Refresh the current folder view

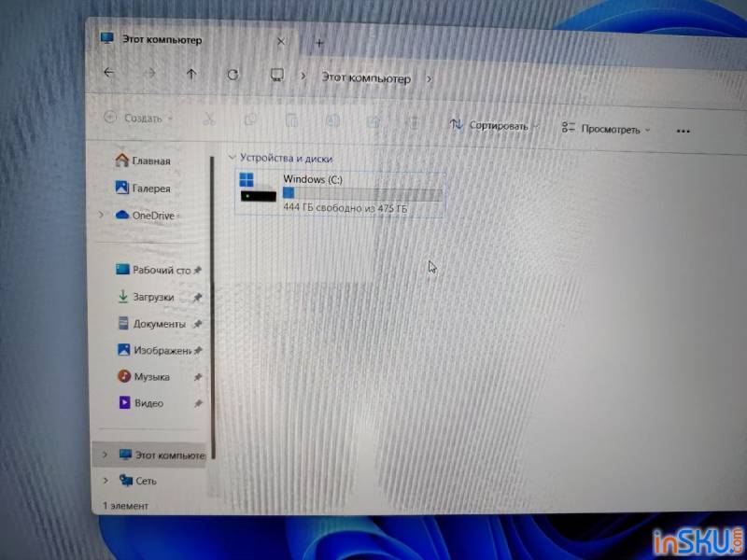(x=233, y=75)
